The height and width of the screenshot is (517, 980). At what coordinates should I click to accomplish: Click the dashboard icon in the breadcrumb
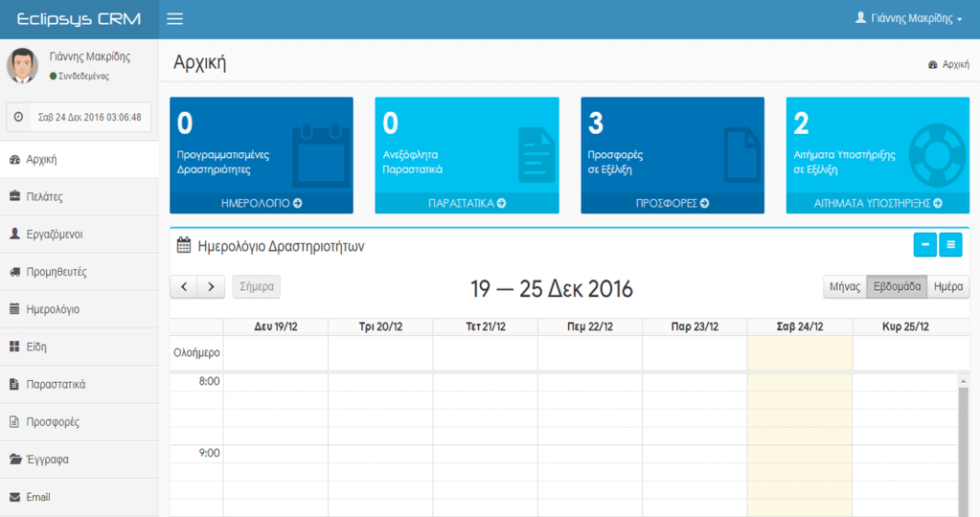932,64
